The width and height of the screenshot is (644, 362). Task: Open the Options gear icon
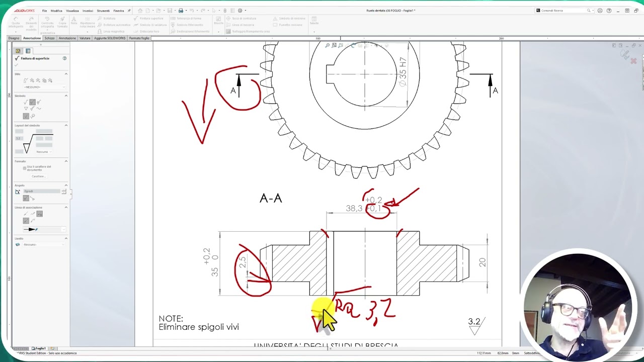pos(240,11)
